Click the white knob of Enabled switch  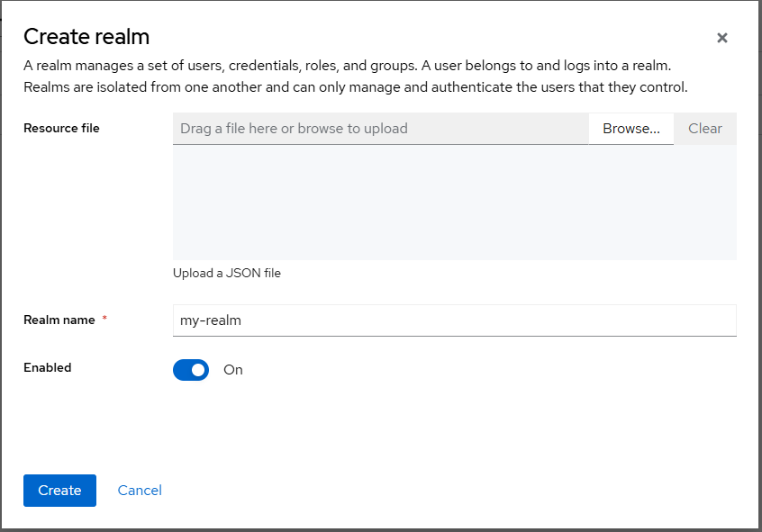point(198,370)
